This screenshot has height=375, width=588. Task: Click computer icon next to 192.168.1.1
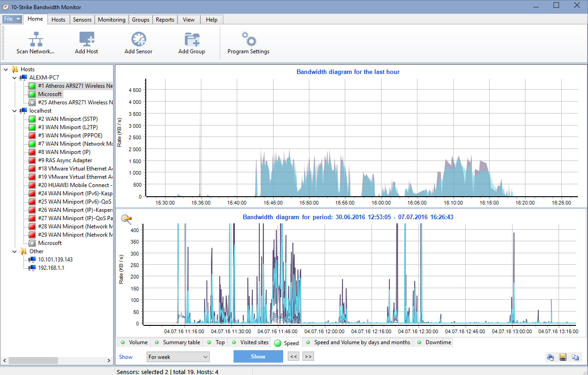pyautogui.click(x=32, y=268)
